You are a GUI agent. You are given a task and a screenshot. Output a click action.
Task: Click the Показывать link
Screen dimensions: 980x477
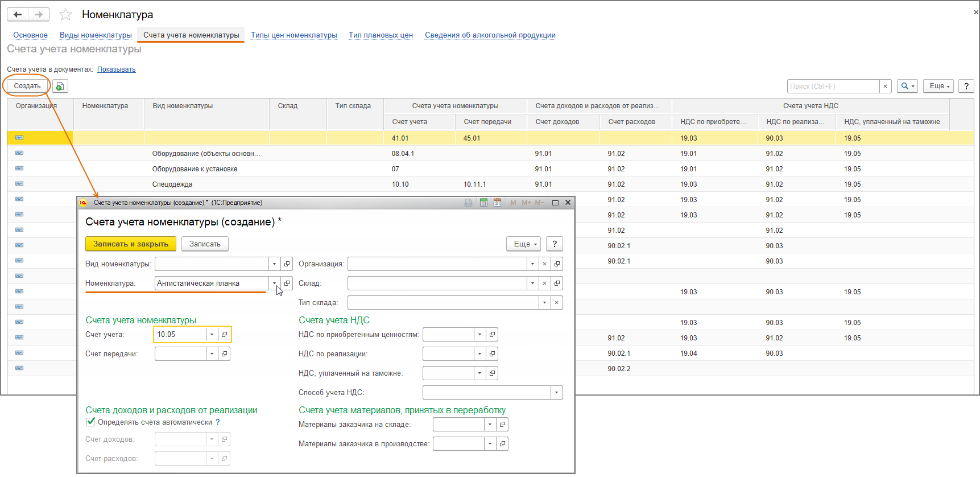click(116, 69)
